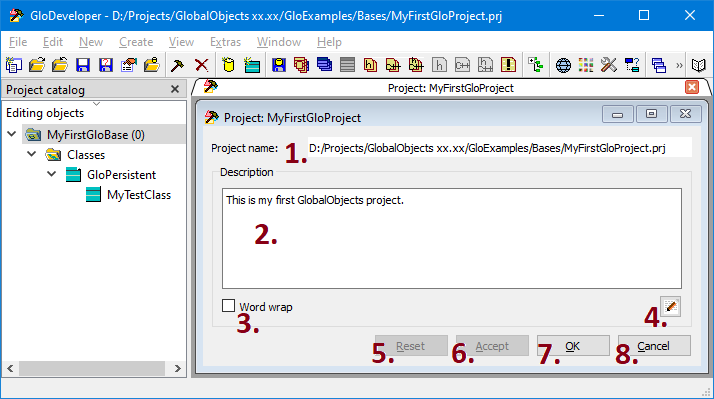Click the colorful grid palette icon
This screenshot has width=714, height=399.
pyautogui.click(x=586, y=65)
